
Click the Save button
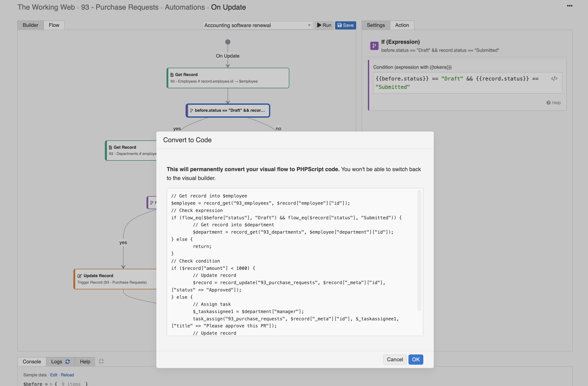(346, 25)
